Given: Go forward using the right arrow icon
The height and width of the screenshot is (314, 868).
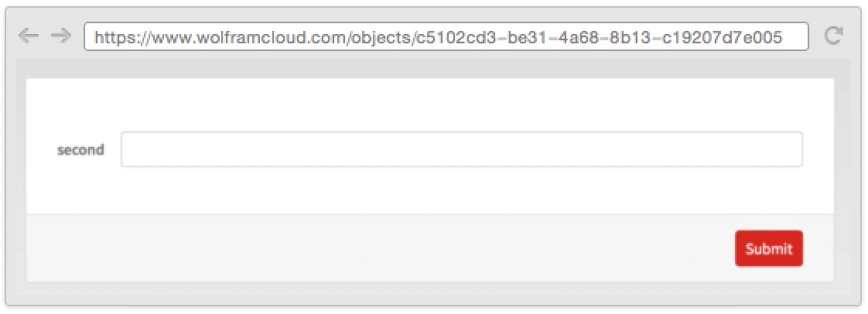Looking at the screenshot, I should [x=61, y=36].
